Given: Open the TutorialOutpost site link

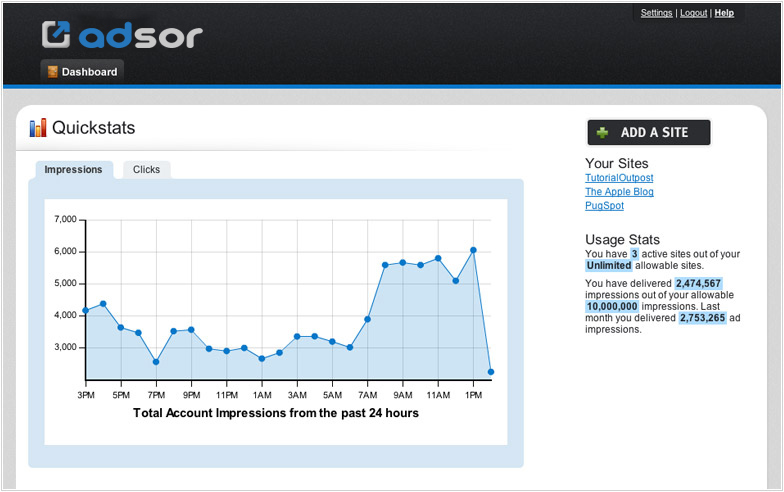Looking at the screenshot, I should (619, 178).
